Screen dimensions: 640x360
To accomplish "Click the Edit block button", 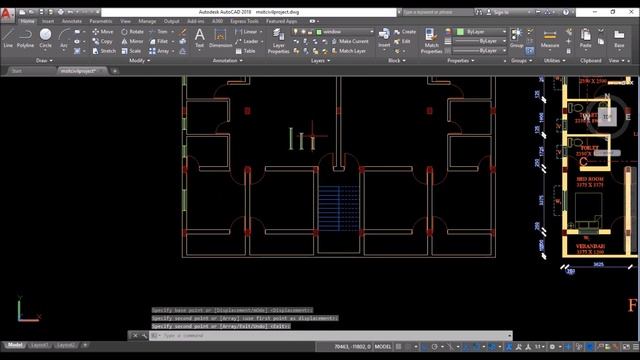I will tap(402, 41).
